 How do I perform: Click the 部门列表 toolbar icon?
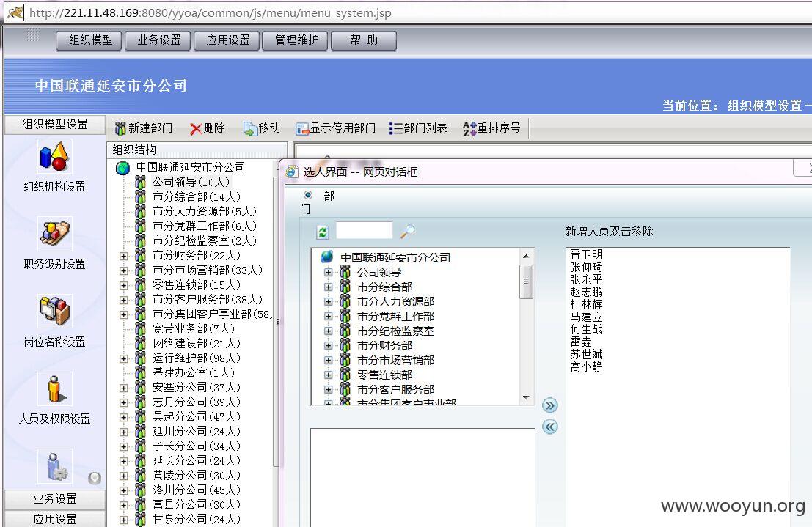click(x=395, y=128)
